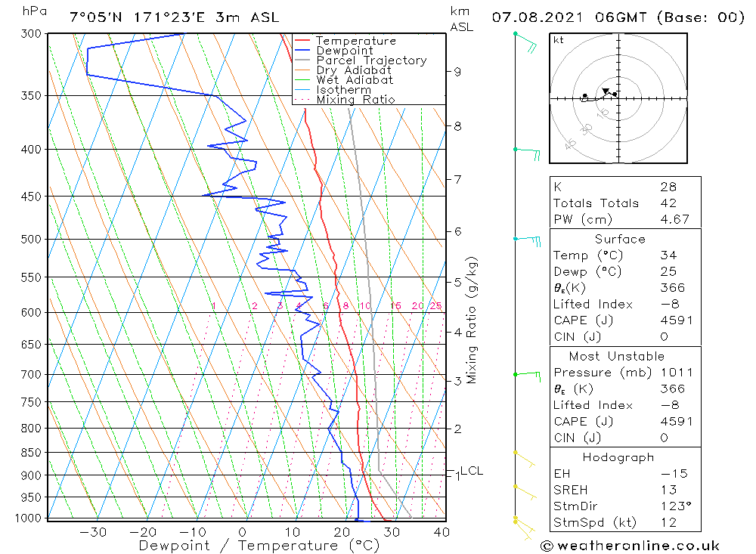Click the 300 hPa pressure axis label
Screen dimensions: 756x554
(31, 34)
